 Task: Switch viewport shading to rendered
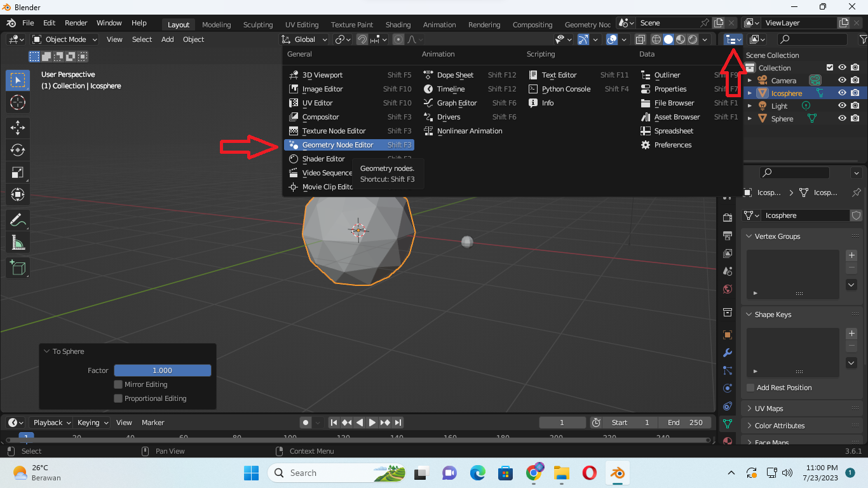coord(693,39)
